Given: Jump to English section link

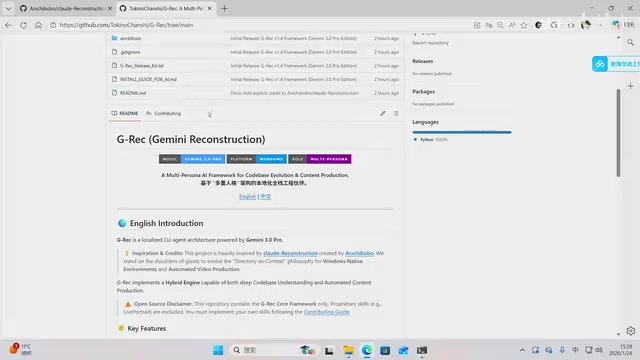Looking at the screenshot, I should click(x=247, y=197).
